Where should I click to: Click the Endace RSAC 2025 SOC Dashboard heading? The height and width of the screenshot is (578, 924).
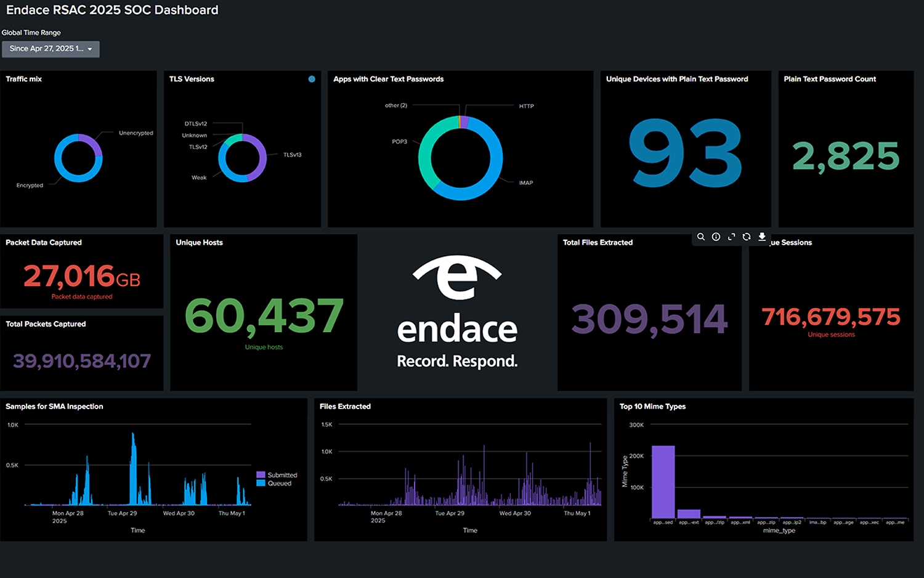tap(112, 10)
